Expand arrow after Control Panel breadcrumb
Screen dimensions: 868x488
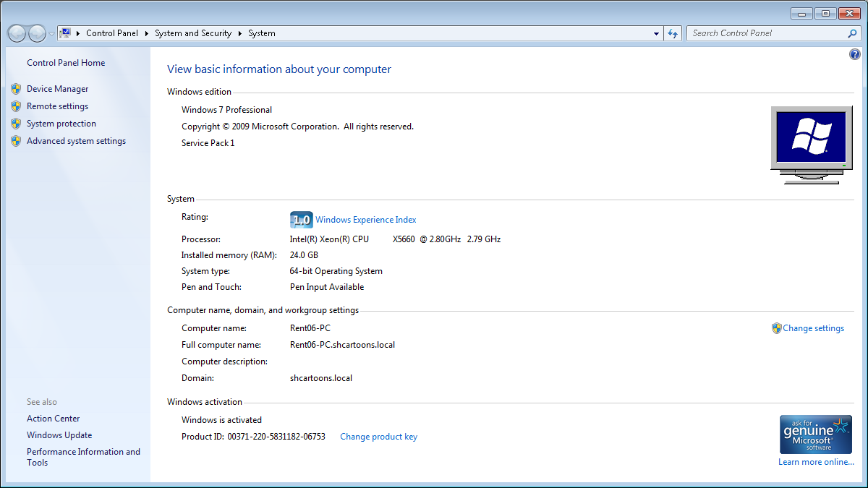click(146, 33)
